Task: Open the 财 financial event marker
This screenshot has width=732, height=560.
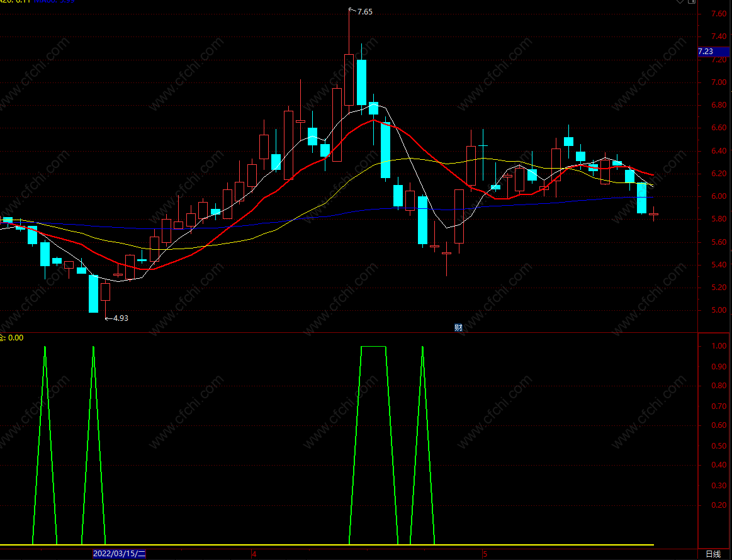Action: click(458, 328)
